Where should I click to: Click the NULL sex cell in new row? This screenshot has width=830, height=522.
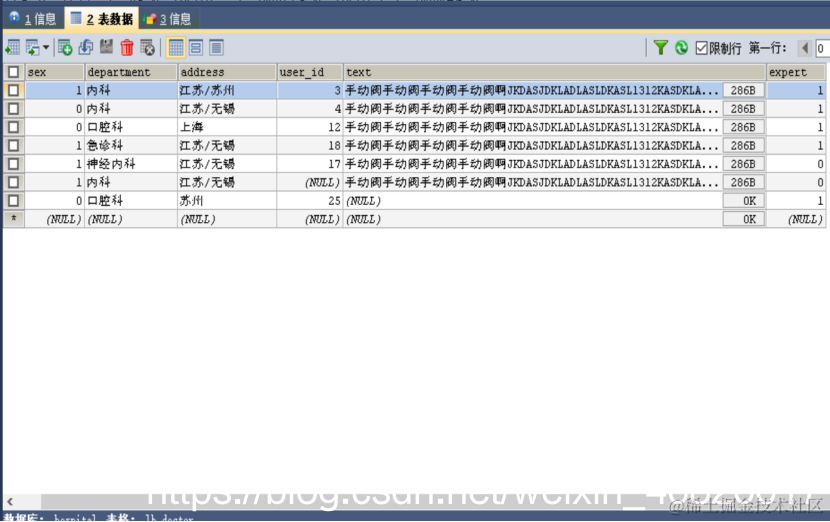point(55,219)
